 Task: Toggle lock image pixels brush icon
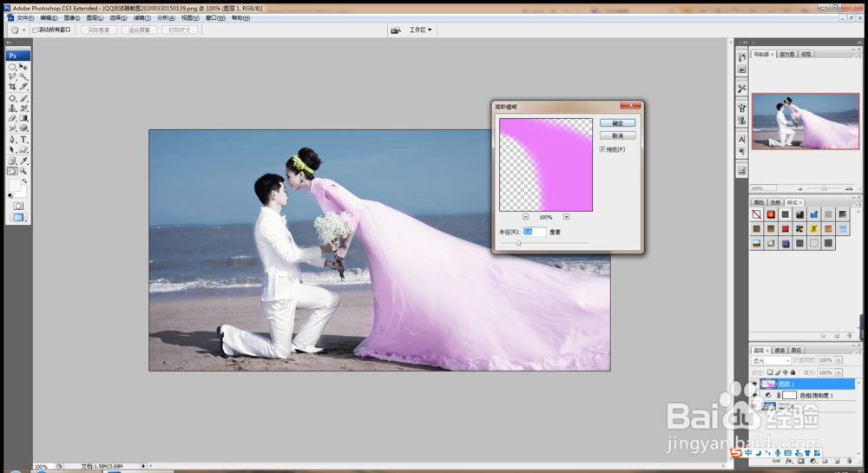point(778,372)
